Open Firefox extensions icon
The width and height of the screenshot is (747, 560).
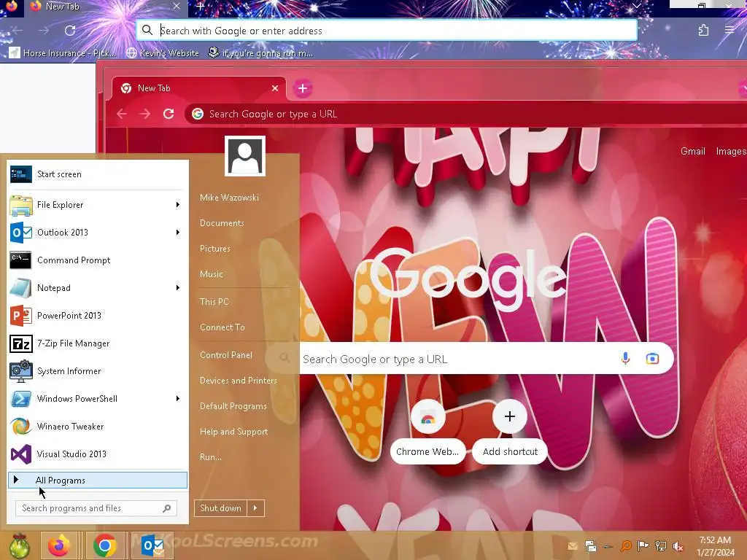(x=704, y=31)
